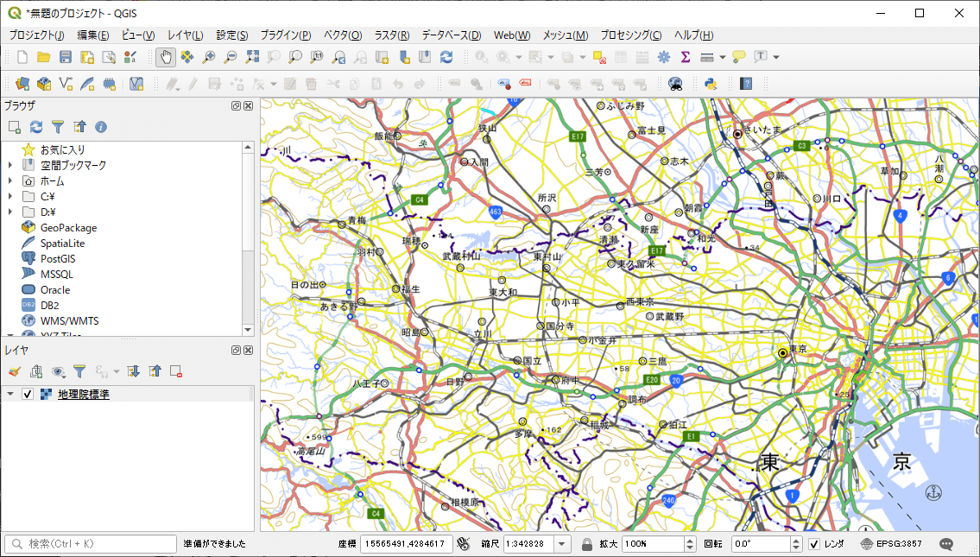
Task: Save the project with the floppy disk icon
Action: tap(66, 58)
